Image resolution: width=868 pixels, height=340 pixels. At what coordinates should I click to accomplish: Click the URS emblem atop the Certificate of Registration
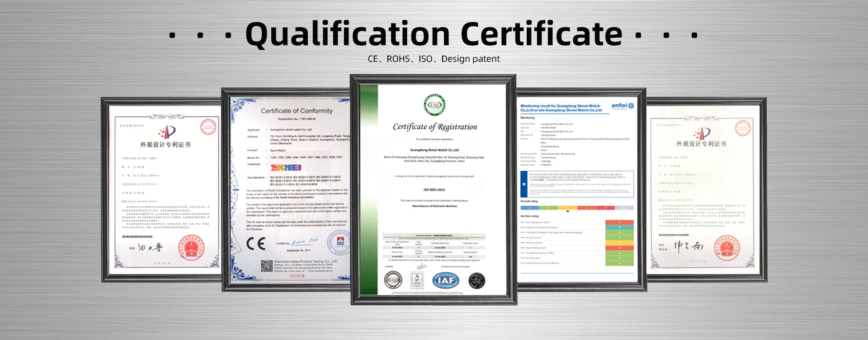click(434, 105)
